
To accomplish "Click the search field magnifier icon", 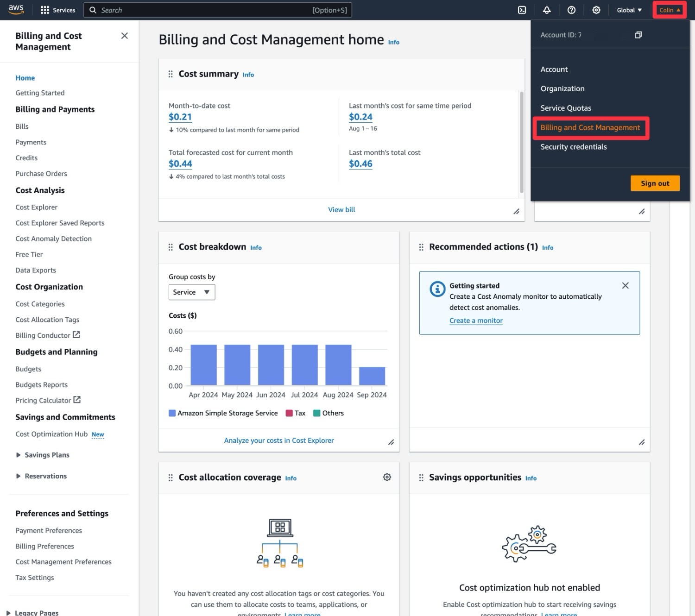I will coord(93,10).
